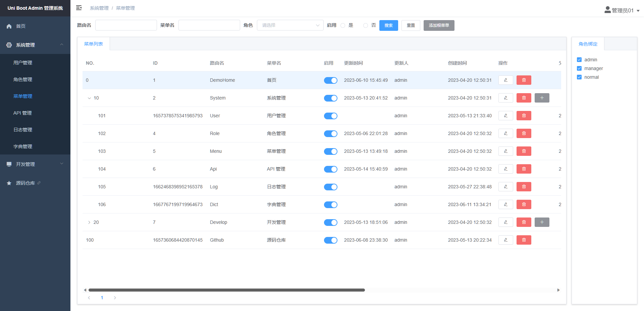
Task: Uncheck the manager role checkbox
Action: 579,68
